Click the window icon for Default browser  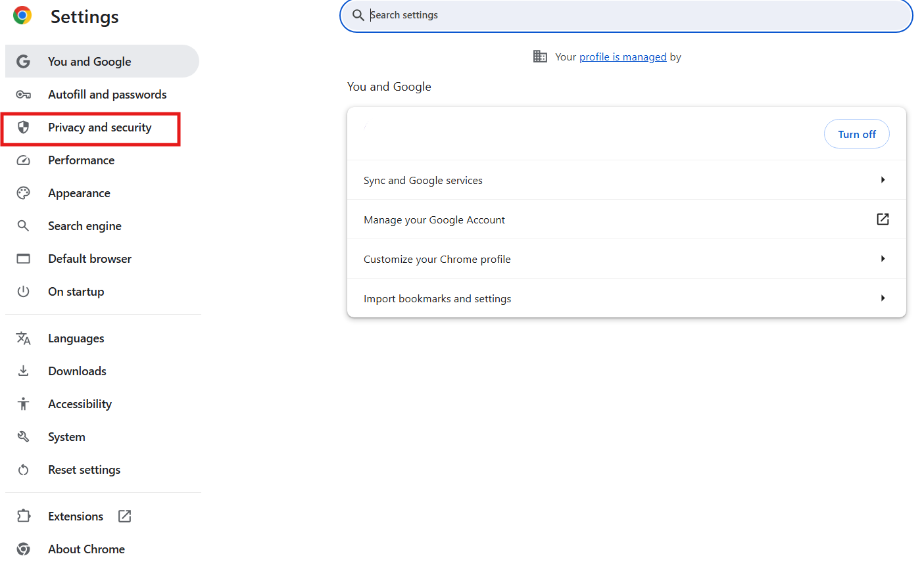click(x=23, y=259)
